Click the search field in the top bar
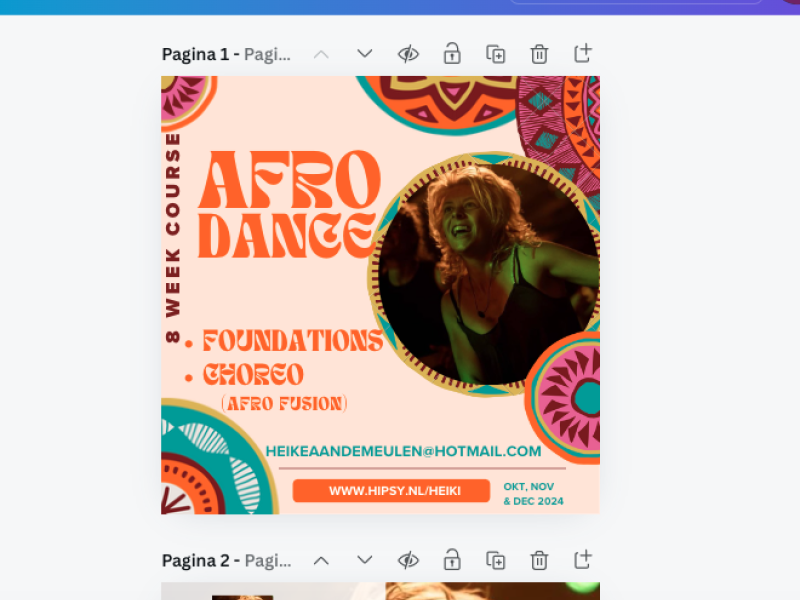The image size is (800, 600). pyautogui.click(x=636, y=3)
